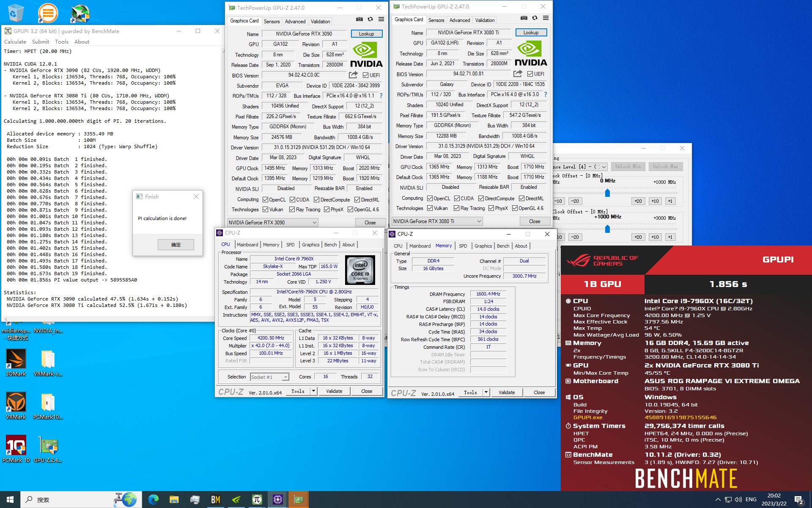Open the Windows Start menu

[10, 500]
